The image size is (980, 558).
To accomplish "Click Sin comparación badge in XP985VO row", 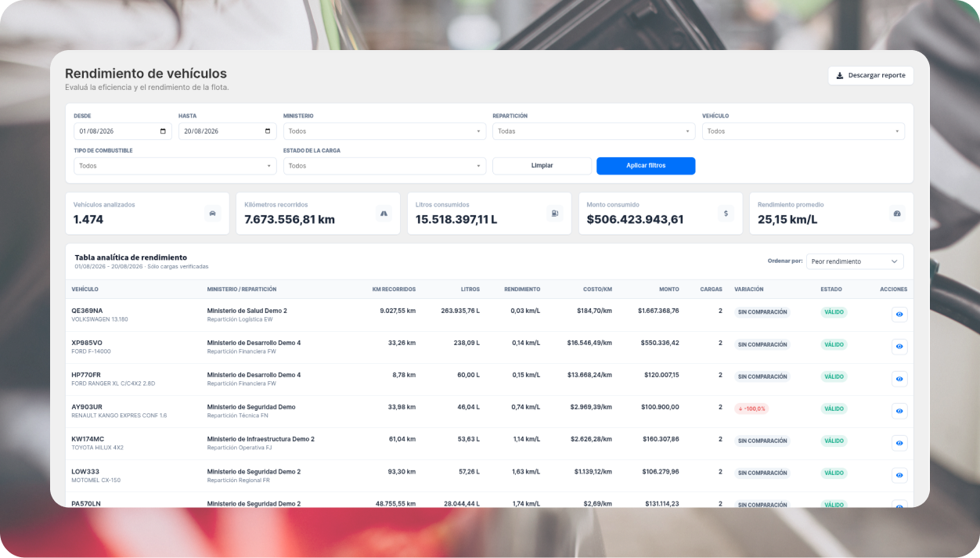I will pyautogui.click(x=762, y=344).
